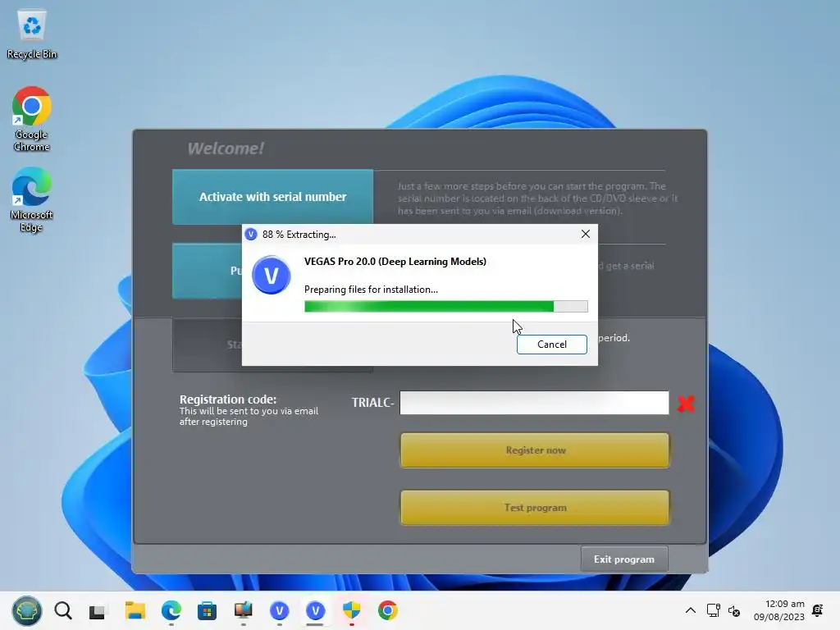Click the muted volume tray icon
The width and height of the screenshot is (840, 630).
pos(734,610)
